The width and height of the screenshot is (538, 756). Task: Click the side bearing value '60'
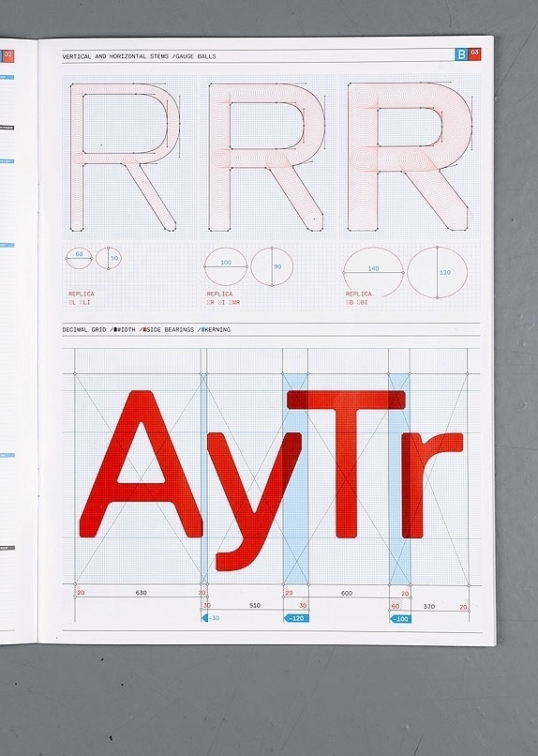396,607
